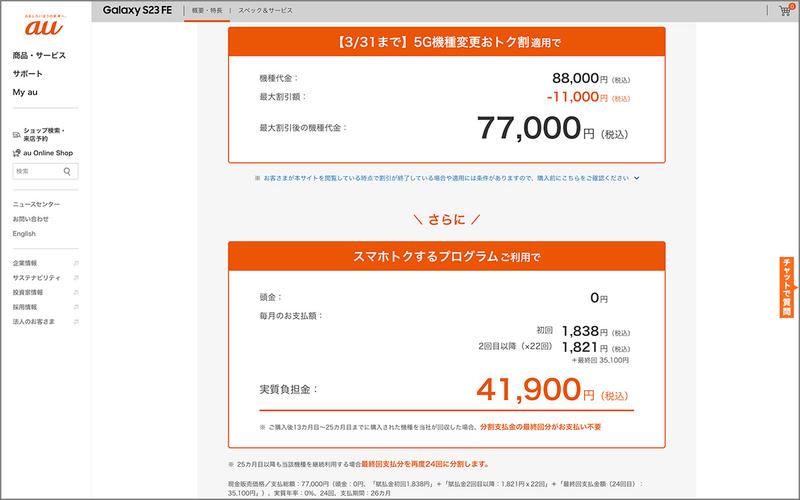Click the orange 分割支払金の最終回分がお支払い不要 text
Viewport: 800px width, 500px height.
coord(540,427)
